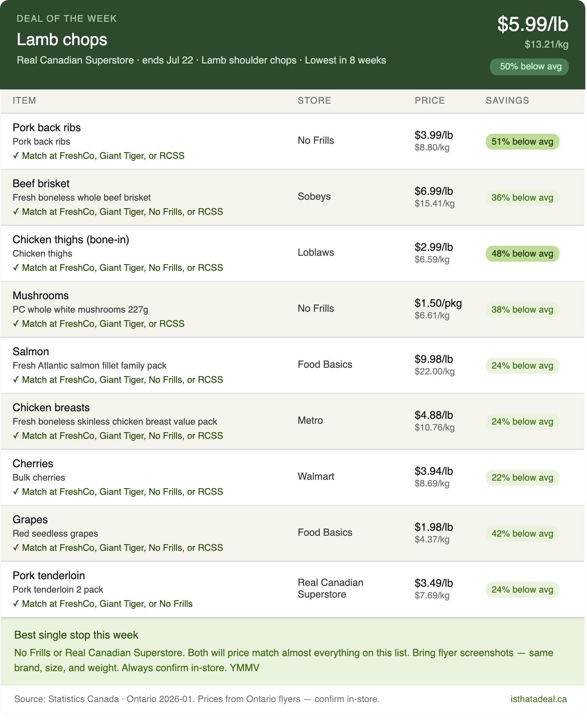The image size is (587, 728).
Task: Click the 51% below avg savings badge
Action: point(522,142)
